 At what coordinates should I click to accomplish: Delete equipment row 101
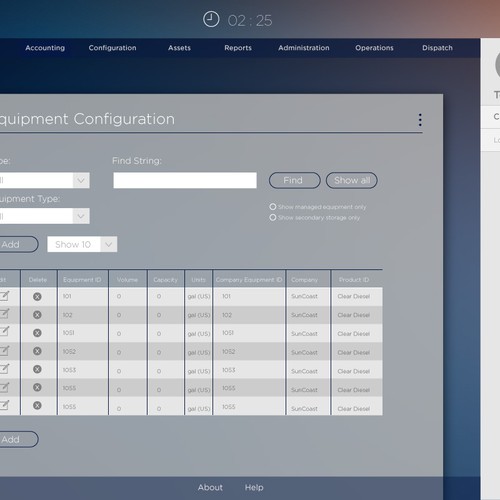pyautogui.click(x=37, y=296)
